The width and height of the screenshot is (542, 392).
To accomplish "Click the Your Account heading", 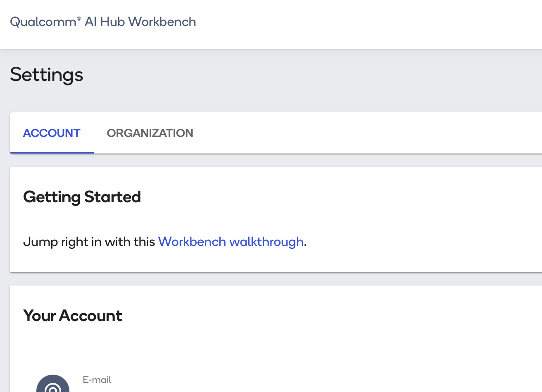I will tap(73, 316).
